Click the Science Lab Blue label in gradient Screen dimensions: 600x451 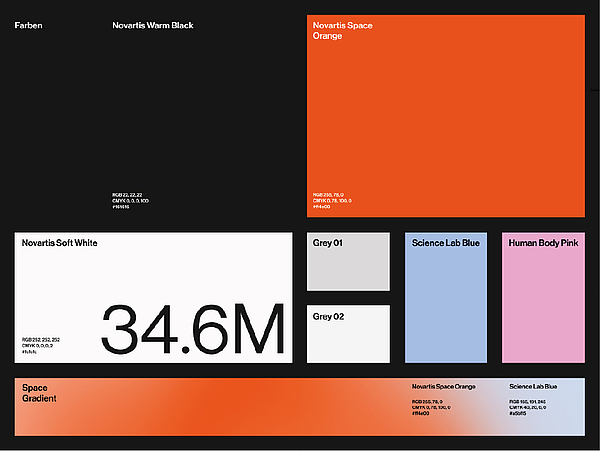pos(533,386)
